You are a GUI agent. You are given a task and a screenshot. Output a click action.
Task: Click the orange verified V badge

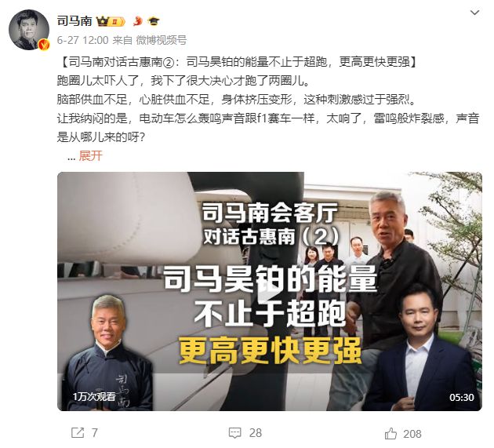(45, 45)
